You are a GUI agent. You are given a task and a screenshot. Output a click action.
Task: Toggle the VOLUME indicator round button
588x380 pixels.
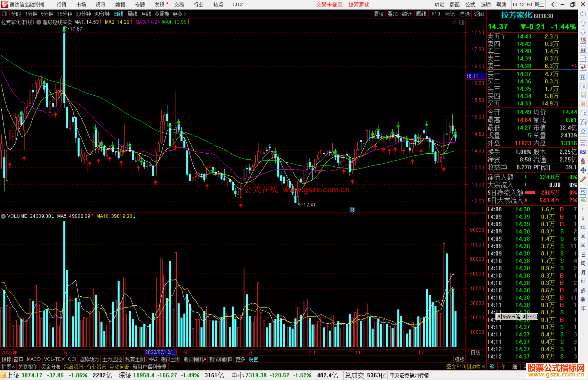pos(3,216)
